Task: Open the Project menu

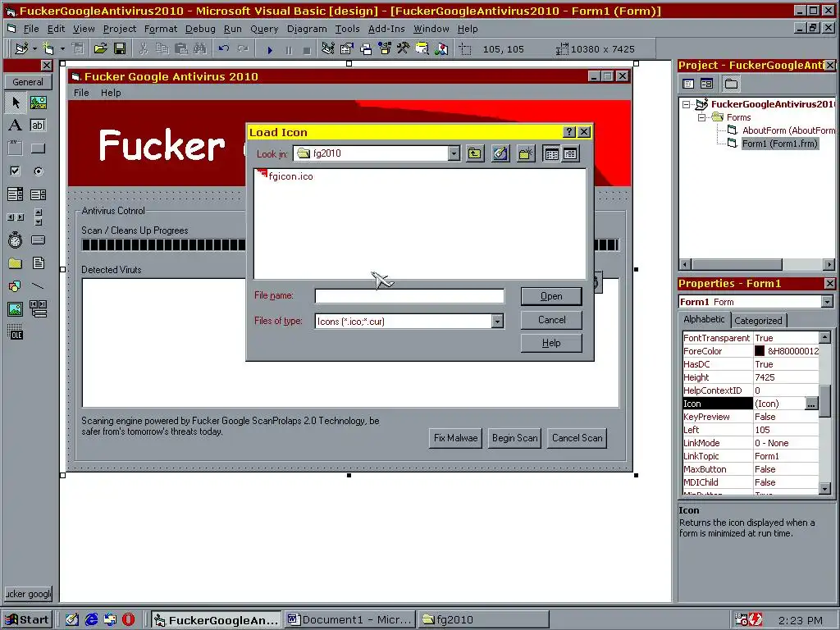Action: [120, 29]
